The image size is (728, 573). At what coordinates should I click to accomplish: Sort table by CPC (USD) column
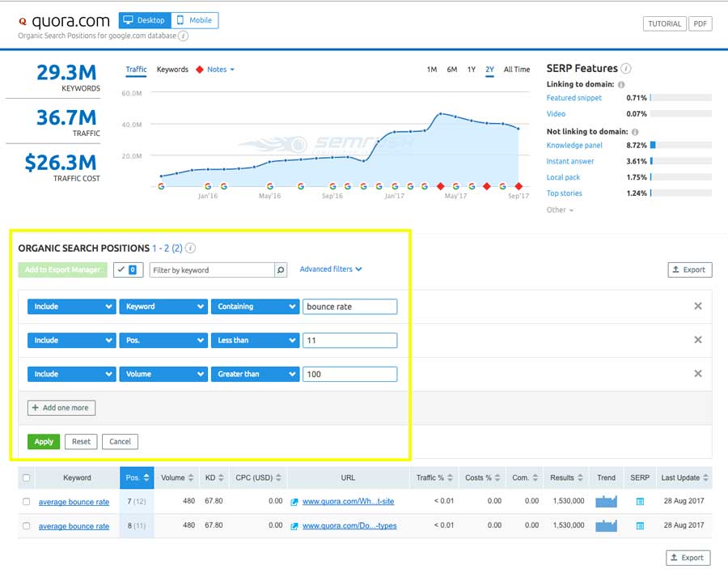258,477
